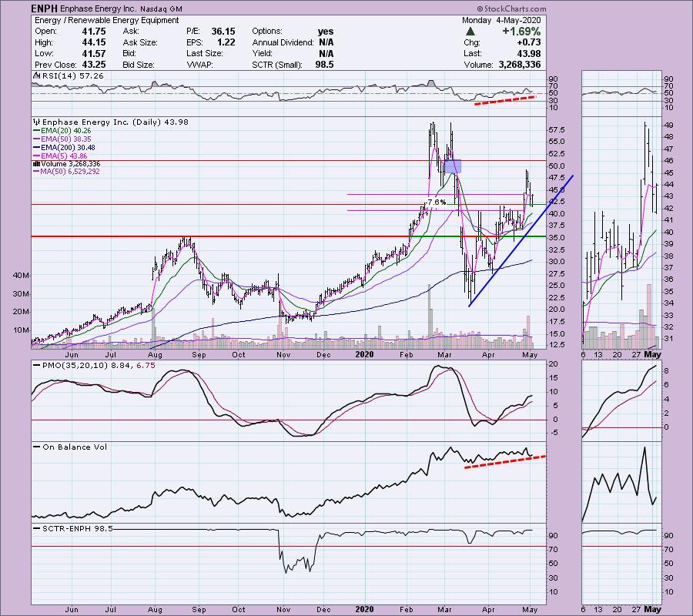
Task: Click the 10M volume axis label
Action: pos(21,330)
